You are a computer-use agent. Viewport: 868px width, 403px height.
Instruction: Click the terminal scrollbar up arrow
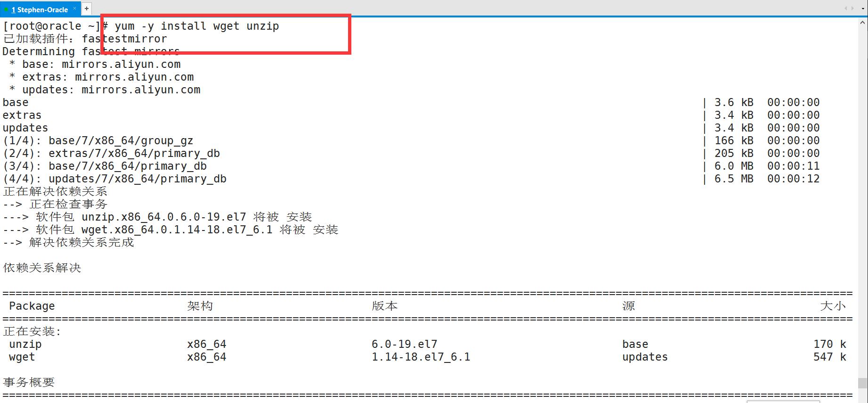(863, 22)
